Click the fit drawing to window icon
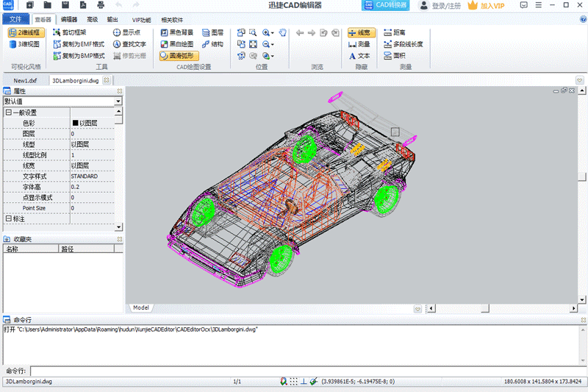Image resolution: width=588 pixels, height=392 pixels. click(253, 44)
